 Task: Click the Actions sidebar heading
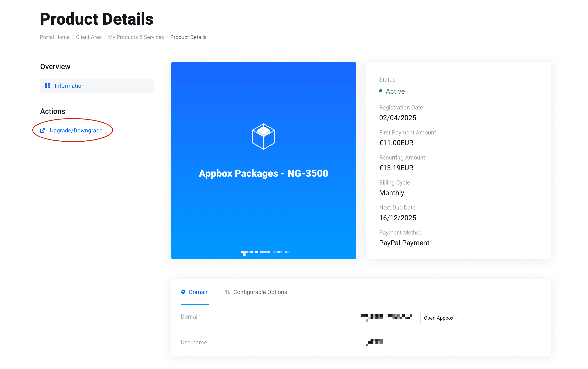click(53, 111)
